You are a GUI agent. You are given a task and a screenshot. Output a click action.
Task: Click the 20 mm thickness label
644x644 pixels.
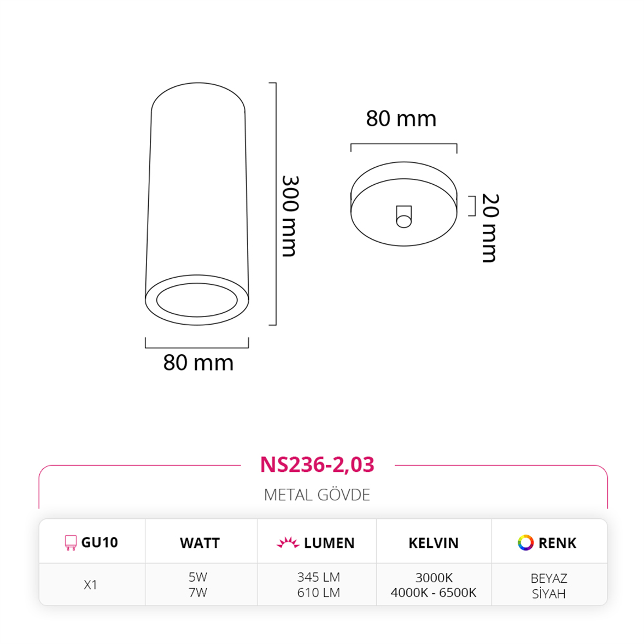(490, 228)
